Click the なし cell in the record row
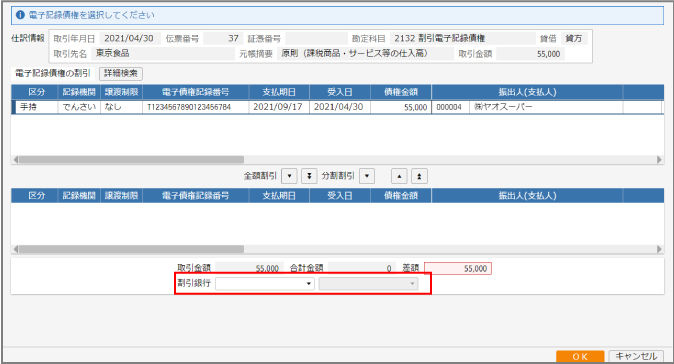Image resolution: width=674 pixels, height=364 pixels. click(x=122, y=107)
